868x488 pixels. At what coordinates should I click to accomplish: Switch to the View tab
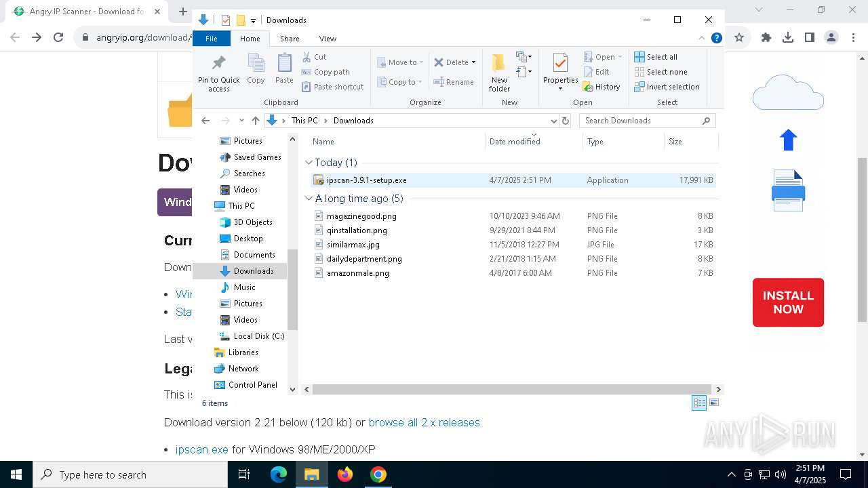tap(328, 39)
